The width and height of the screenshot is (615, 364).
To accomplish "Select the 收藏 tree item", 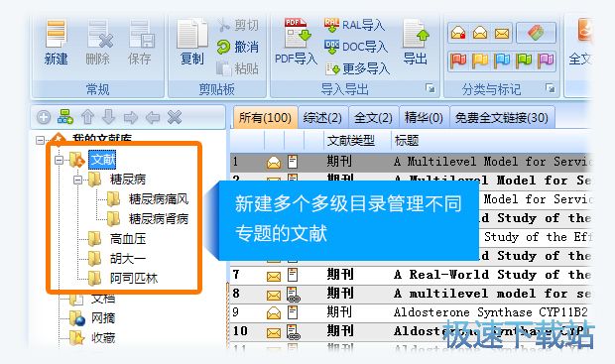I will pos(103,337).
